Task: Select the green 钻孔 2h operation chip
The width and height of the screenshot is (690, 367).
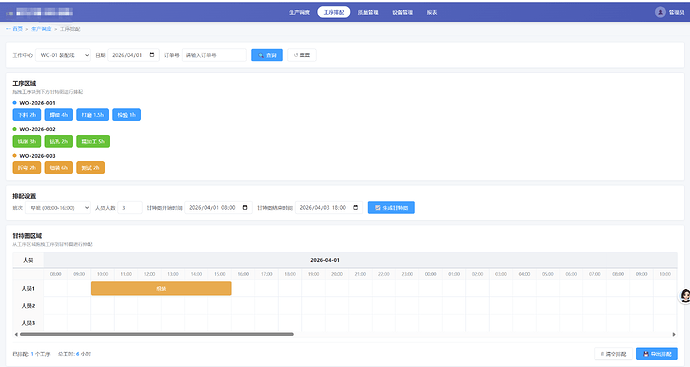Action: point(59,141)
